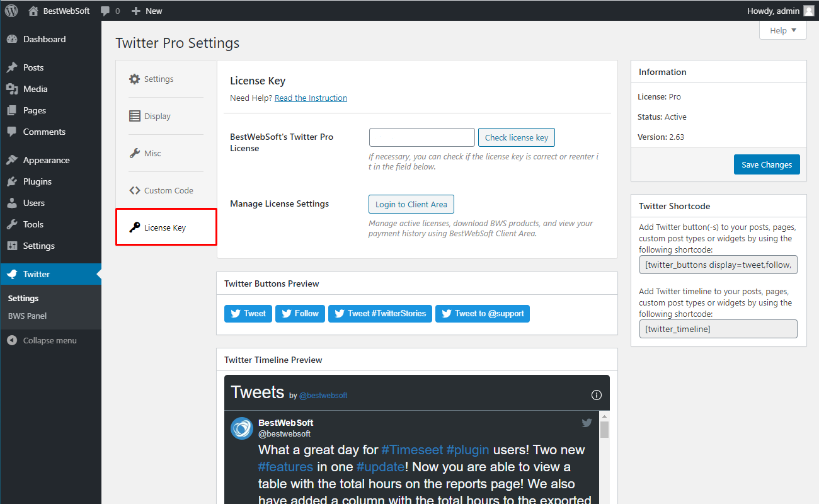This screenshot has width=819, height=504.
Task: Click Save Changes button
Action: pos(767,164)
